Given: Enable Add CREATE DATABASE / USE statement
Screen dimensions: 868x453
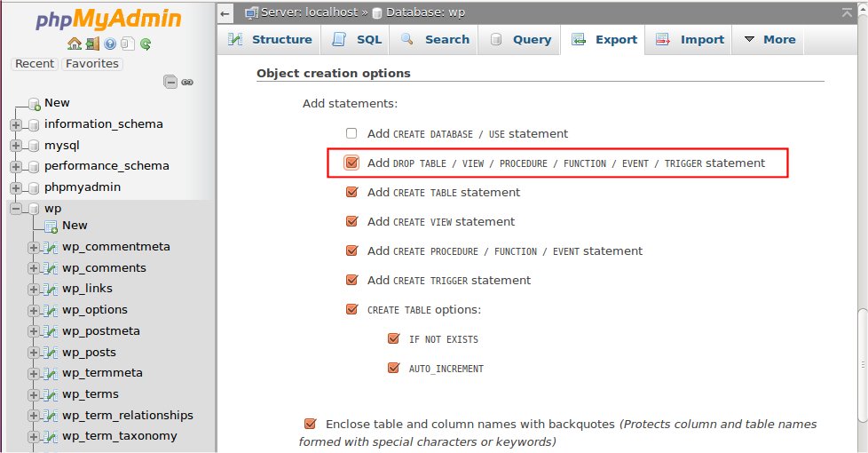Looking at the screenshot, I should tap(351, 133).
